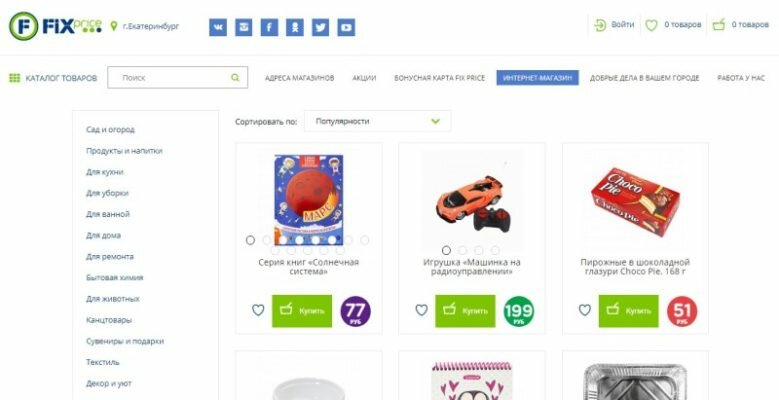Select first image dot under toy car
Viewport: 779px width, 400px height.
(446, 250)
